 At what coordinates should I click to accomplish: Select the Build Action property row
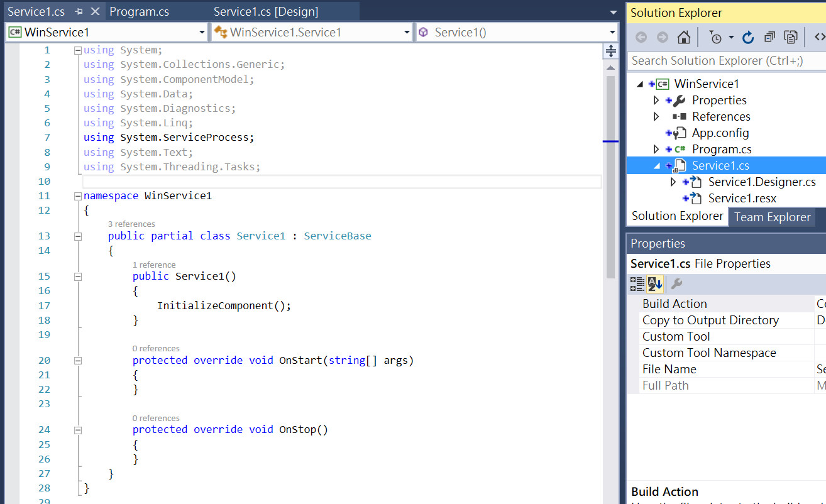pos(728,304)
